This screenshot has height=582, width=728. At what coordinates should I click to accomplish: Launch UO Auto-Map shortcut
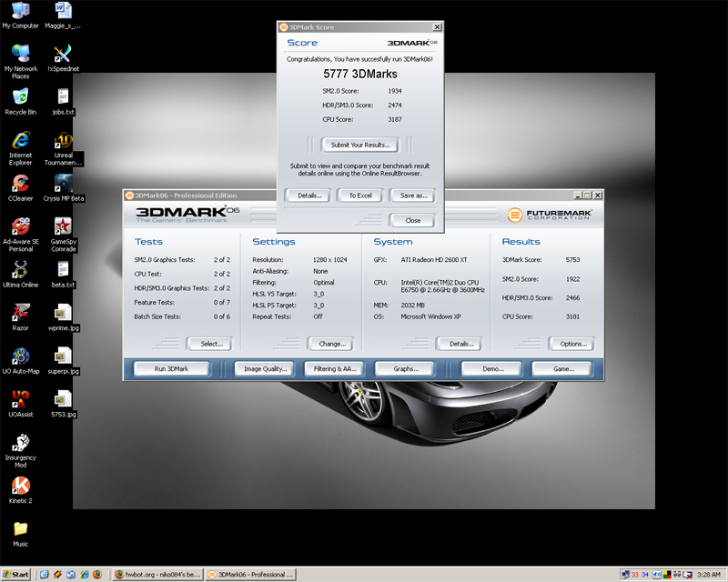pos(20,361)
